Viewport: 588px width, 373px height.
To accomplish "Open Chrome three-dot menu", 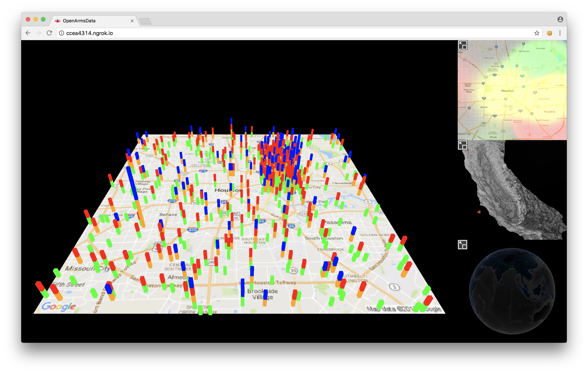I will click(560, 33).
